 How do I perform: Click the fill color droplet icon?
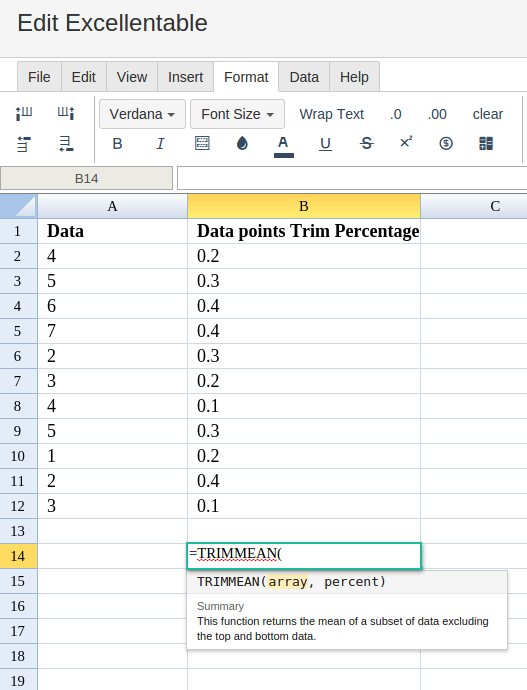[242, 143]
